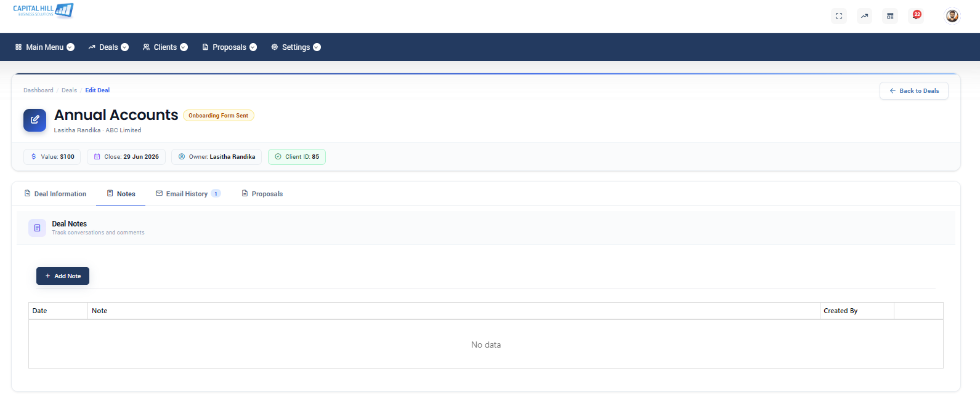Click the Onboarding Form Sent status badge
The height and width of the screenshot is (403, 980).
pos(219,116)
